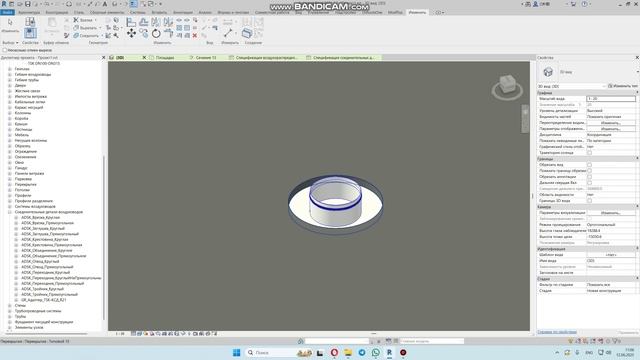Click Изменить for visibility/graphics overrides
640x360 pixels.
(x=611, y=123)
